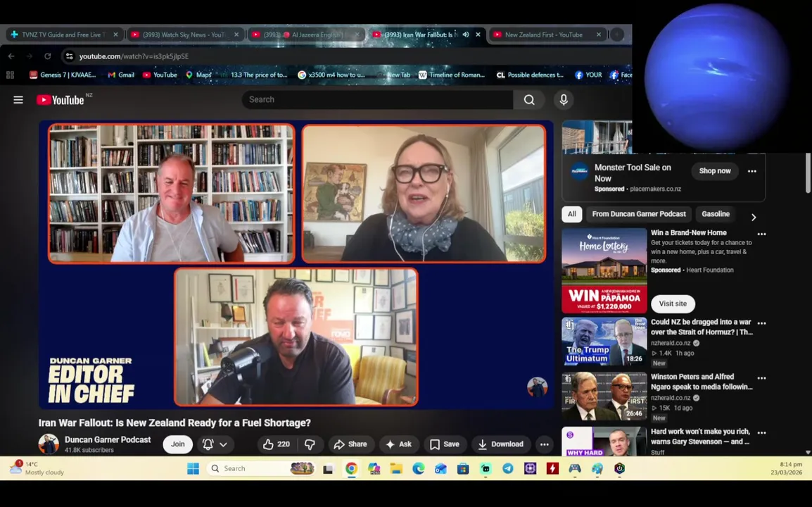Go back with the browser back arrow
The height and width of the screenshot is (507, 812).
point(11,56)
